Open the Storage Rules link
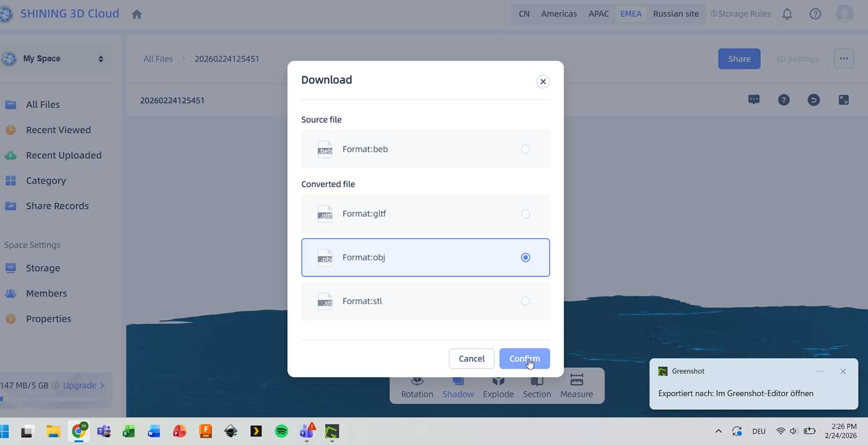Viewport: 868px width, 445px height. tap(741, 14)
